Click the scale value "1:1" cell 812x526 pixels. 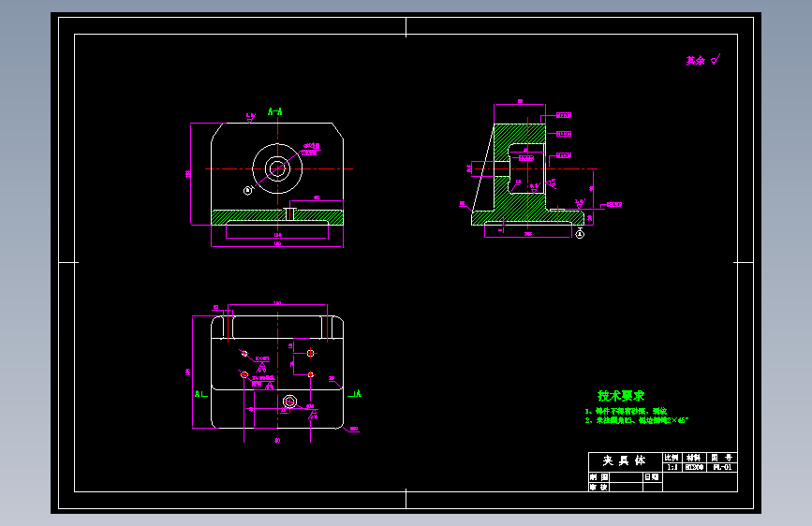672,467
